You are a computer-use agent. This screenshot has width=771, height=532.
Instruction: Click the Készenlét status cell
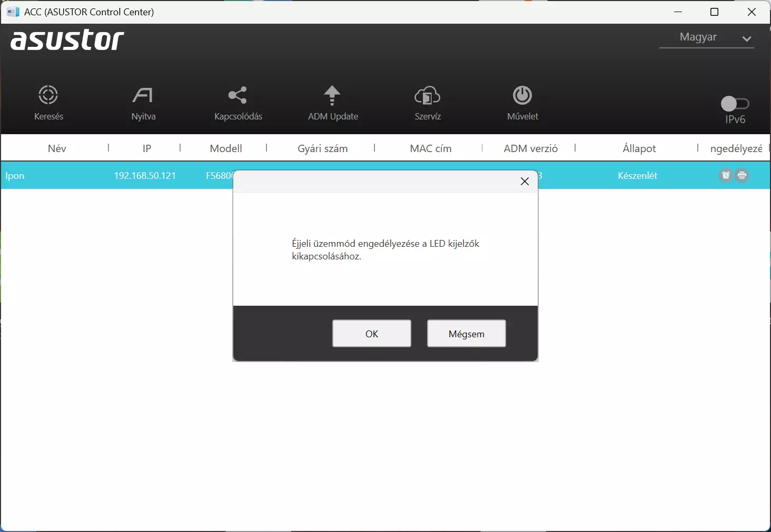click(x=637, y=176)
